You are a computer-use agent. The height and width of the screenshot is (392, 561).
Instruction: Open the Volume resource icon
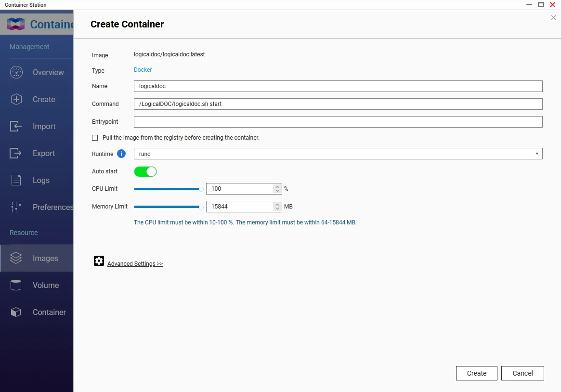pyautogui.click(x=16, y=285)
